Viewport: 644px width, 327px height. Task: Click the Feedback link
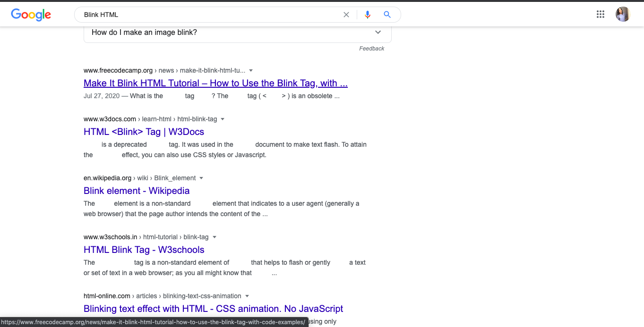(371, 49)
